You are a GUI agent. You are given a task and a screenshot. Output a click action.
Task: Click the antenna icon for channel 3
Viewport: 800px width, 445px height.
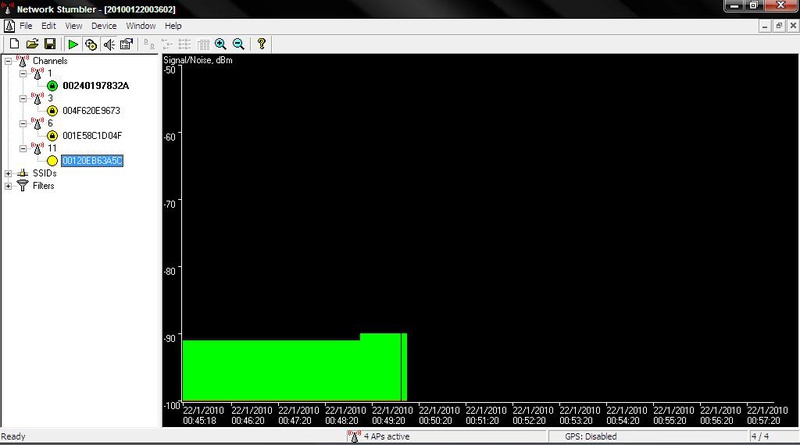coord(37,98)
